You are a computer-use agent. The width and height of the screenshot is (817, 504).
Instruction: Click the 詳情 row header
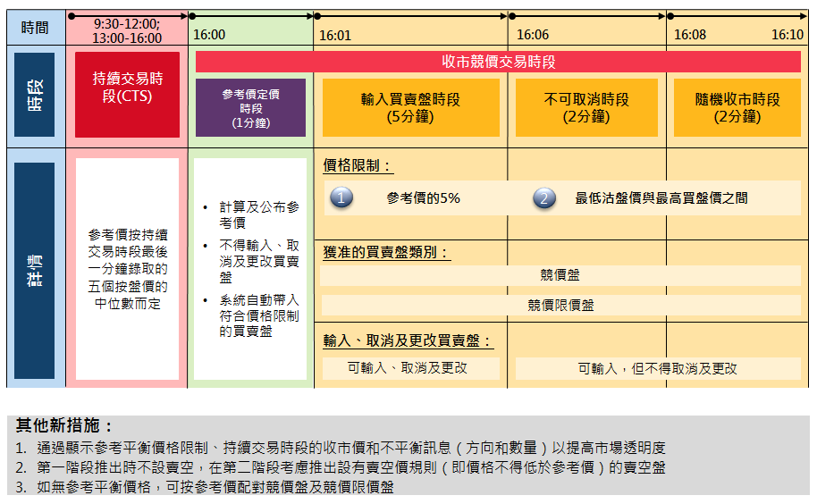coord(34,270)
